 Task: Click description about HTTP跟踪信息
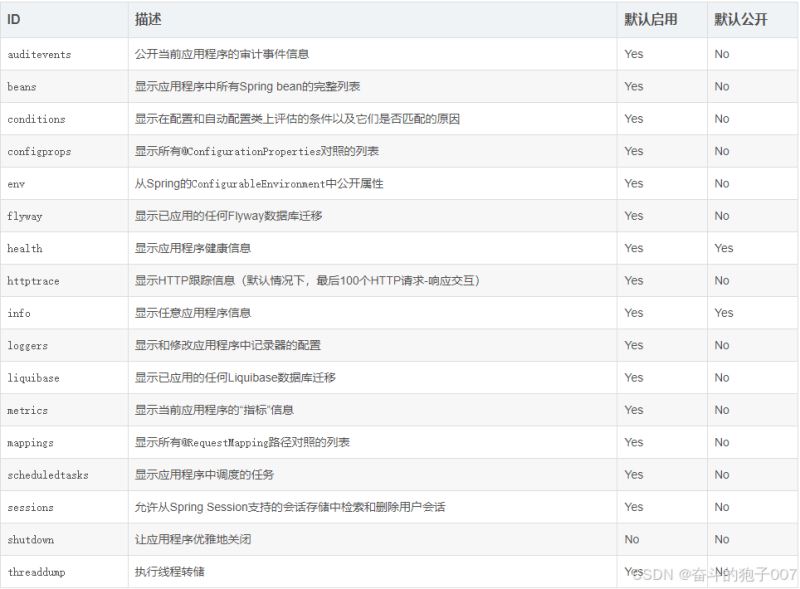click(x=307, y=280)
